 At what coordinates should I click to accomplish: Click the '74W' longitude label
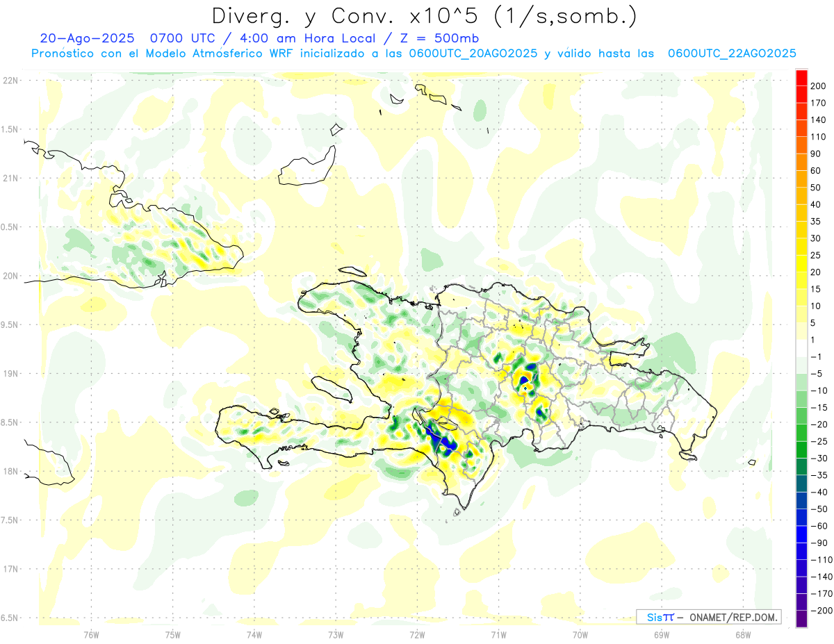coord(254,634)
